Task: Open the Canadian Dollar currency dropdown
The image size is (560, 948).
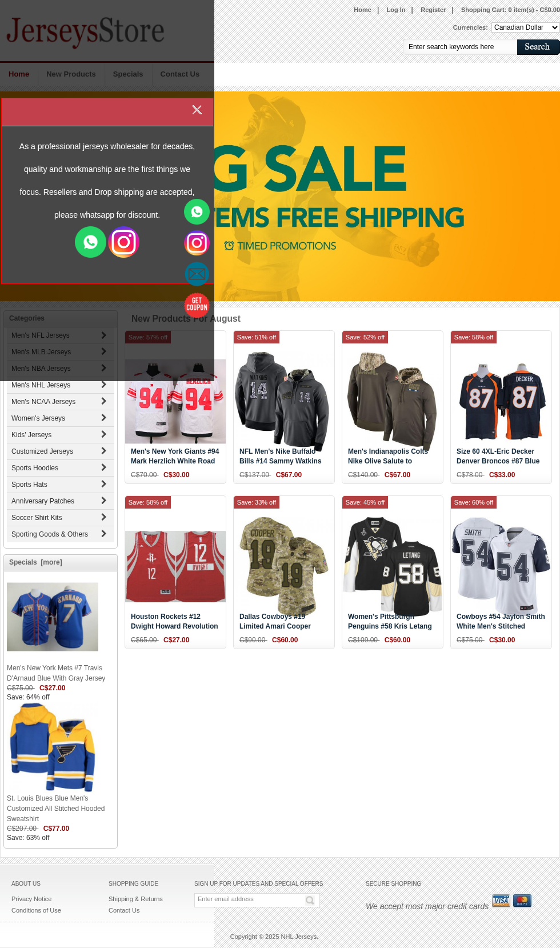Action: click(525, 27)
